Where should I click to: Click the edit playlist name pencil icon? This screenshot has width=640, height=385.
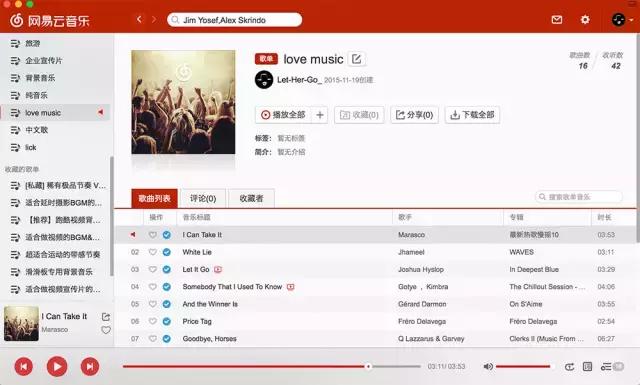(356, 59)
